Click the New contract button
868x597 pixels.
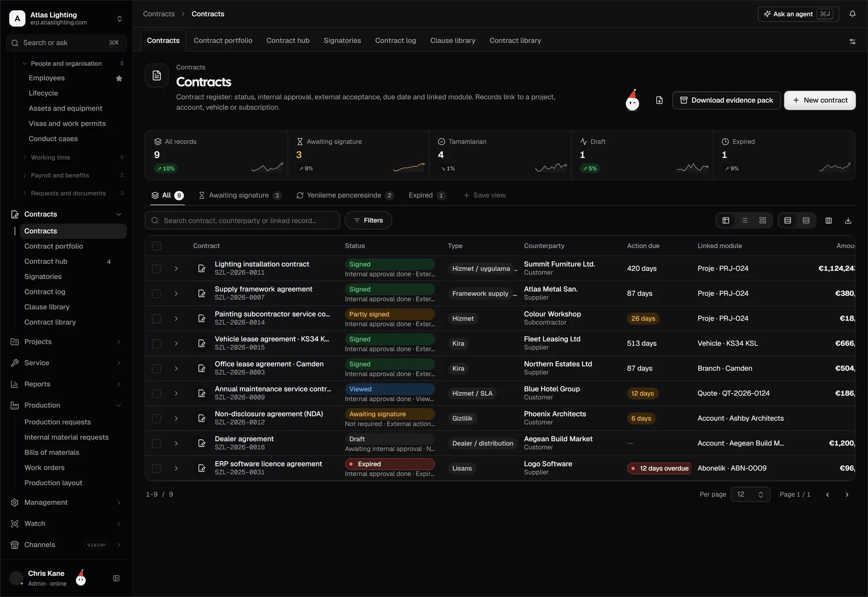[820, 100]
